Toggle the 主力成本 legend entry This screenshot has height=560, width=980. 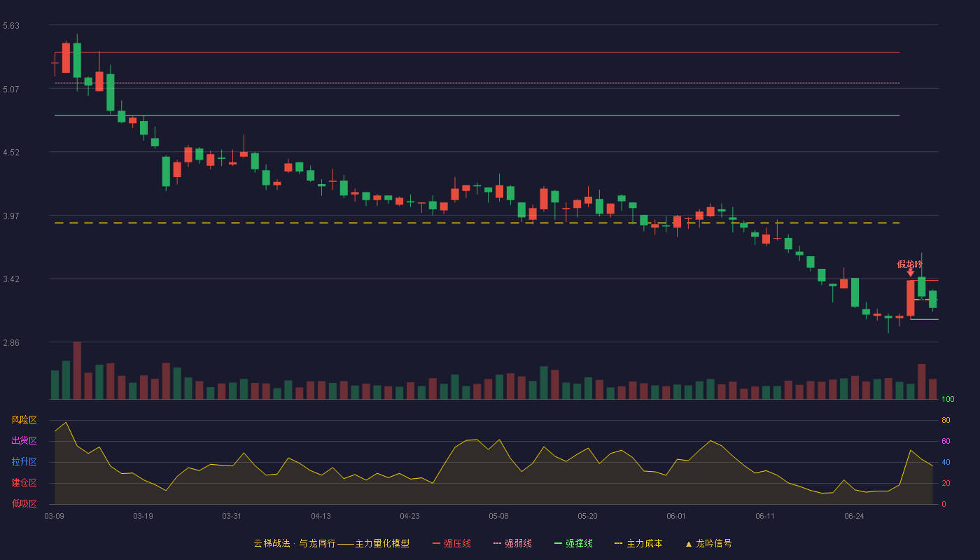click(638, 543)
